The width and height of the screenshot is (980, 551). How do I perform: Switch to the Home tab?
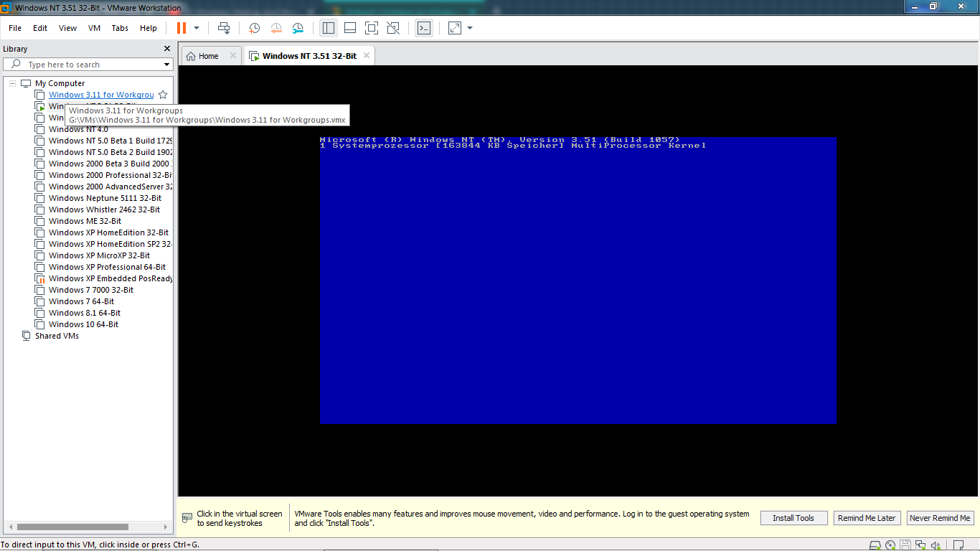tap(209, 56)
